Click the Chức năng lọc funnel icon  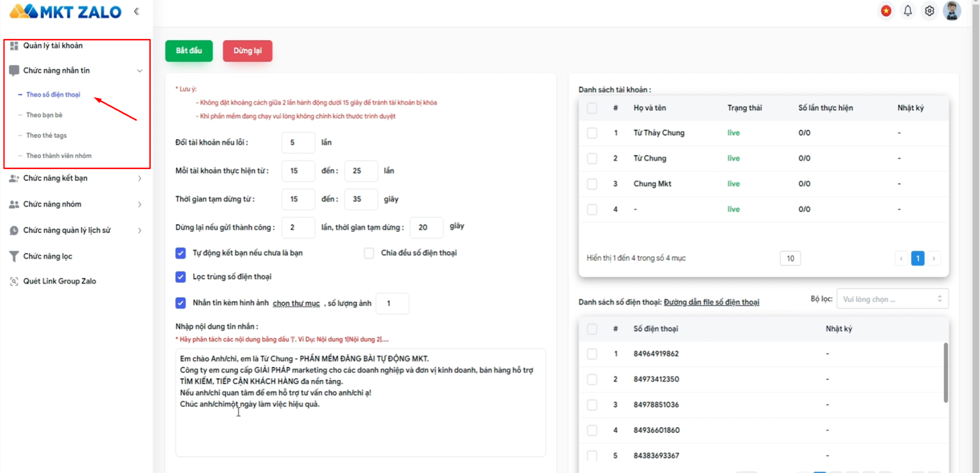click(14, 256)
